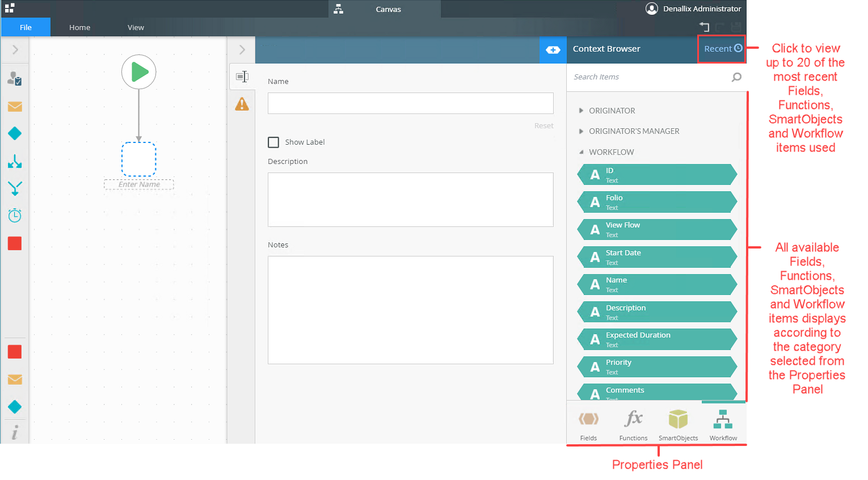Click the Recent link
The height and width of the screenshot is (480, 868).
[723, 49]
